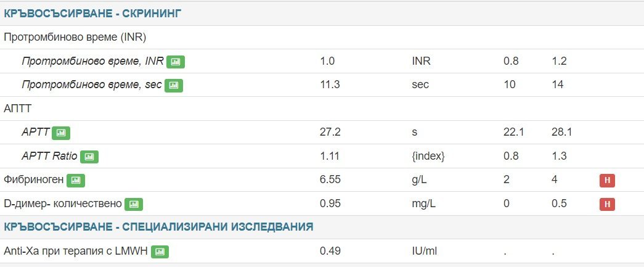Screen dimensions: 644x267
Task: Click the red H flag for D-димер
Action: pyautogui.click(x=607, y=204)
